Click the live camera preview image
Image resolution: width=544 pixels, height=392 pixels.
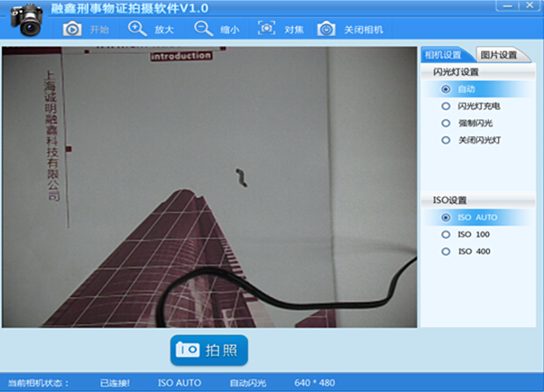point(209,187)
